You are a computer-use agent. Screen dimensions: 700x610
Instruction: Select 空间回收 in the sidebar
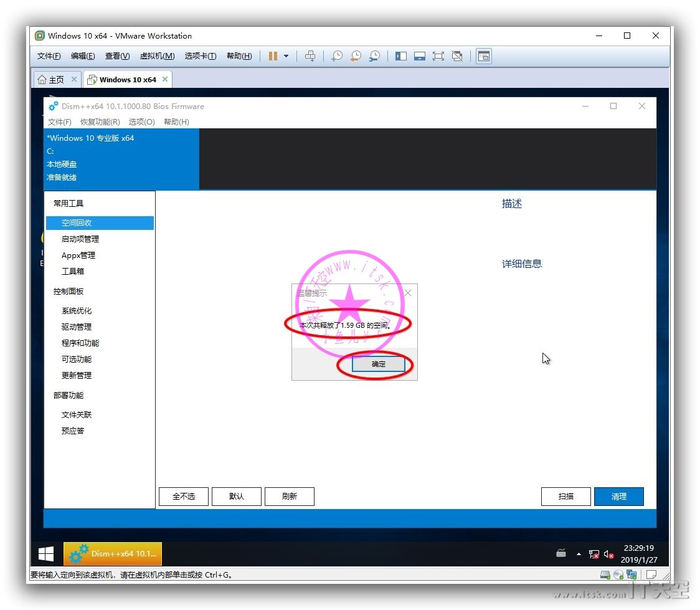tap(100, 223)
